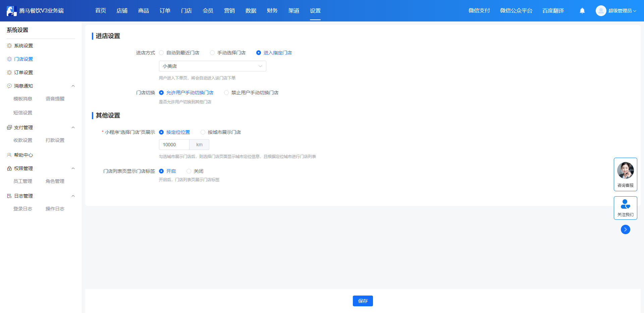
Task: Open 财务 in top navigation
Action: click(272, 11)
